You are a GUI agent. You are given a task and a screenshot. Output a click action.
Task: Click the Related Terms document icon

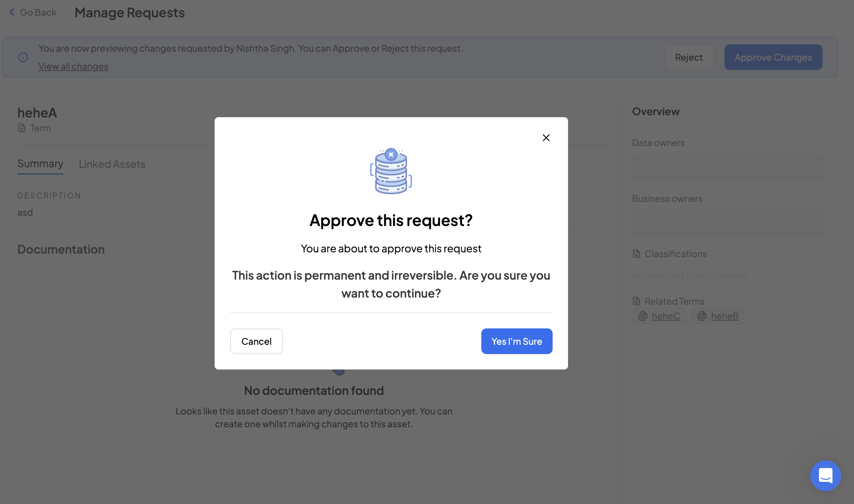coord(636,301)
